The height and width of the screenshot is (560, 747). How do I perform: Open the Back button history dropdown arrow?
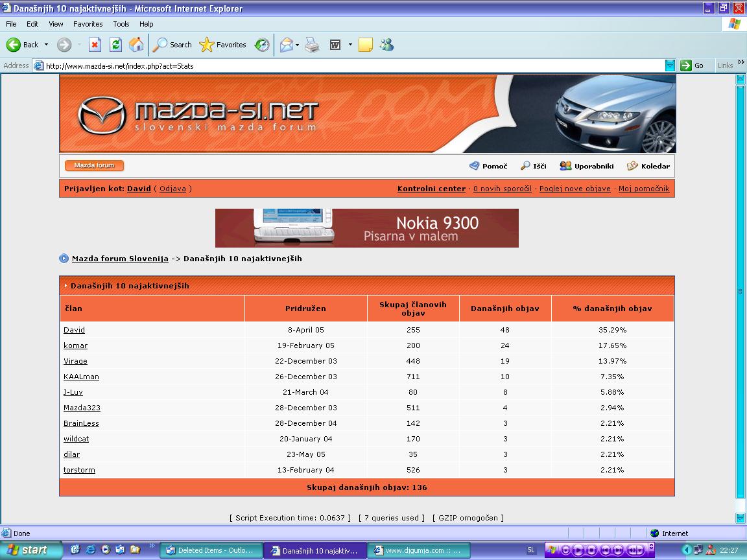click(46, 45)
